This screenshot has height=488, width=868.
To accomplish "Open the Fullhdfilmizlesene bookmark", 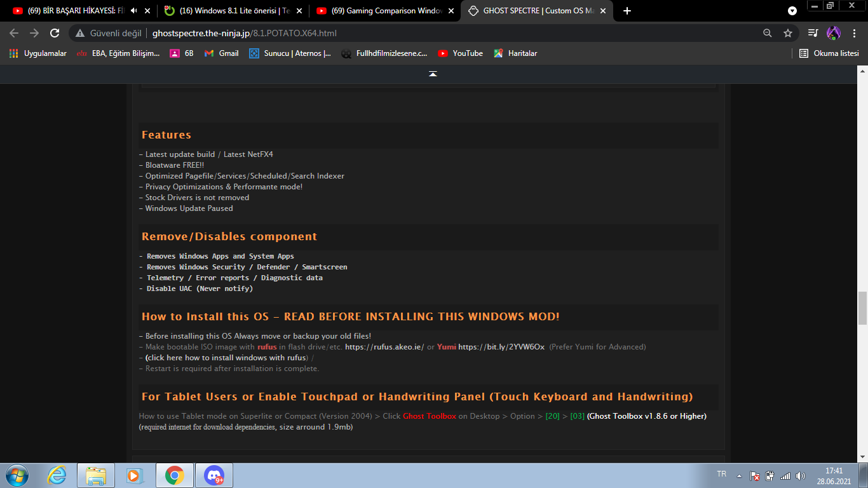I will (385, 53).
